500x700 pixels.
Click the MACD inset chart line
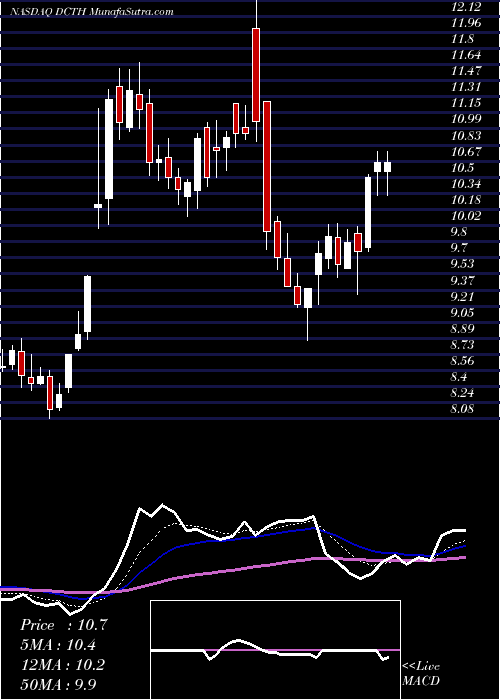tap(270, 650)
